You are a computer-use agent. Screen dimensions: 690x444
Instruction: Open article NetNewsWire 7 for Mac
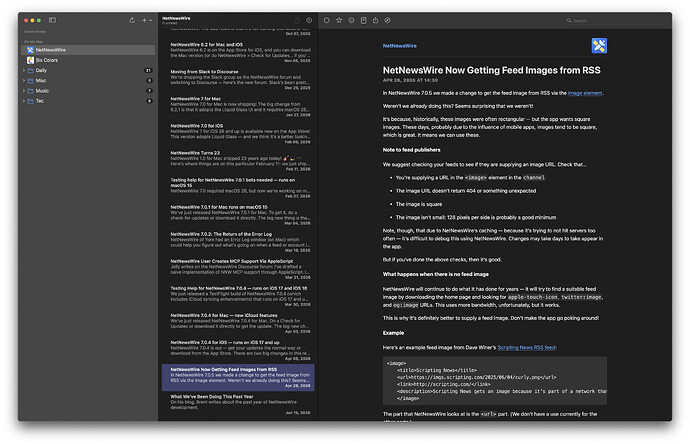(x=238, y=107)
